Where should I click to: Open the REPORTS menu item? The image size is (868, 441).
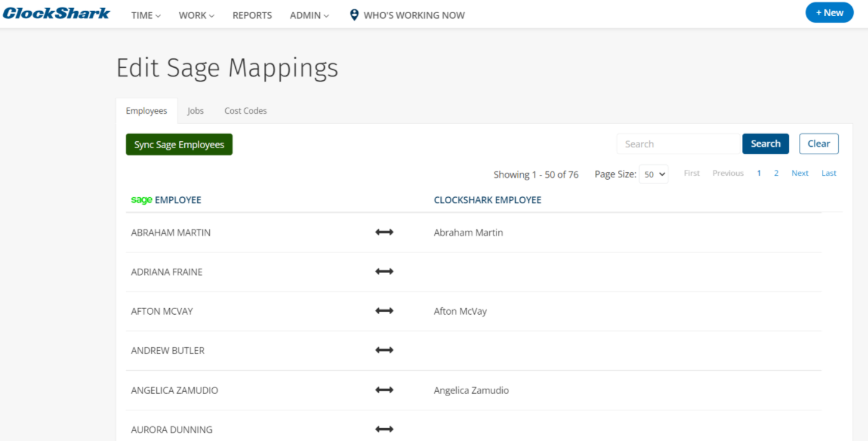[252, 15]
